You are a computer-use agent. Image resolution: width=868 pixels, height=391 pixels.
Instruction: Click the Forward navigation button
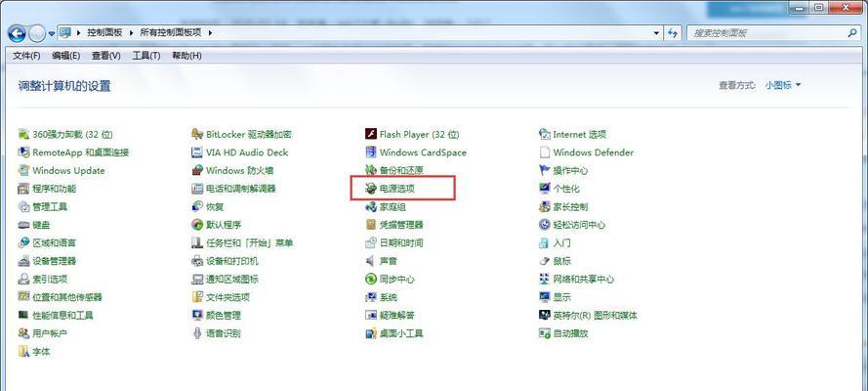point(36,34)
